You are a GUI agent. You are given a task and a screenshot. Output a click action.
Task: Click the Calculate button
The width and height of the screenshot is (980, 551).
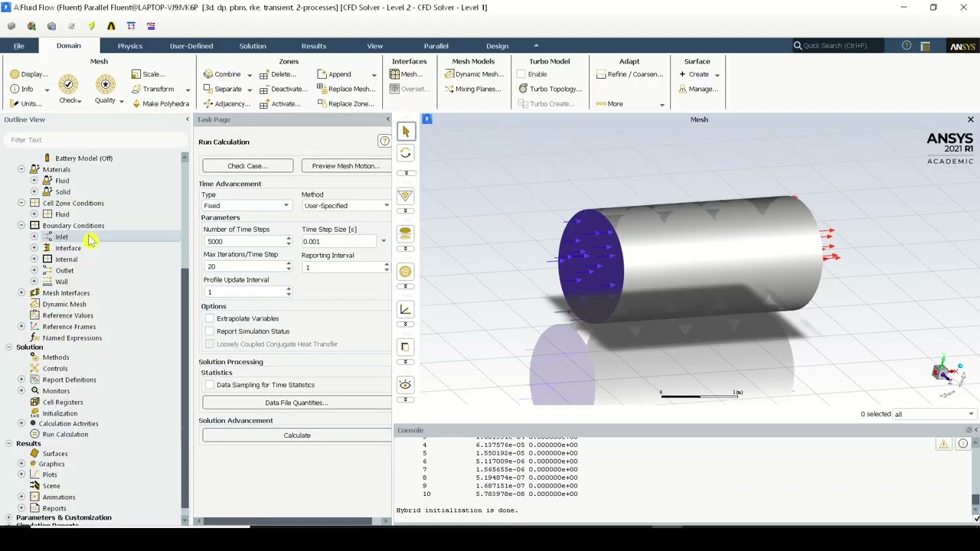pos(296,435)
